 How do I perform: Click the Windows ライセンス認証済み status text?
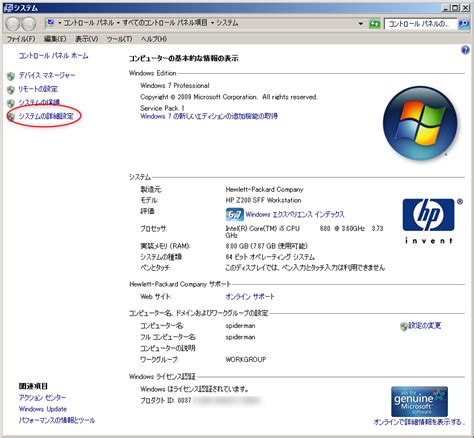tap(194, 389)
